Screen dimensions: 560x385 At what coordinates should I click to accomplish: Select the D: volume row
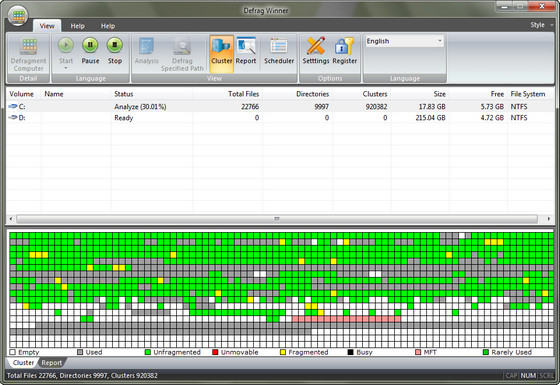[x=280, y=118]
